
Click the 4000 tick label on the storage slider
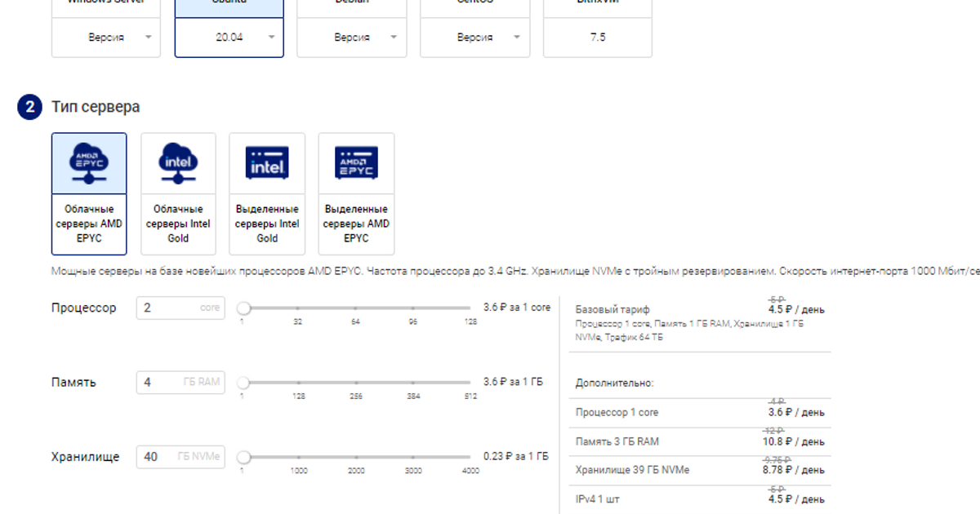[470, 471]
